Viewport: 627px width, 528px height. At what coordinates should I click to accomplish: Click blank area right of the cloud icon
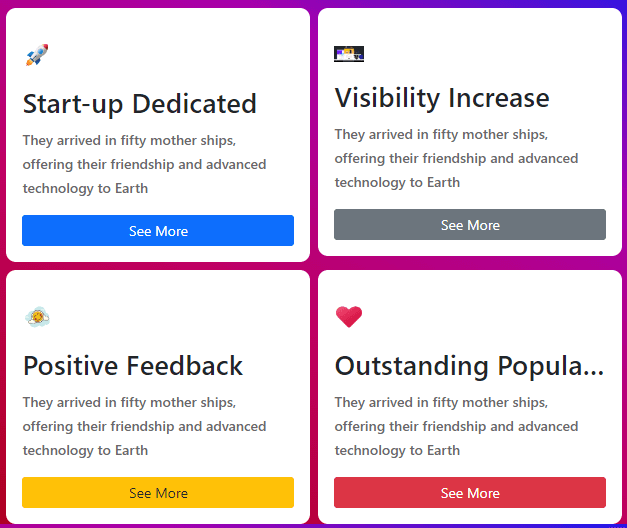point(170,318)
